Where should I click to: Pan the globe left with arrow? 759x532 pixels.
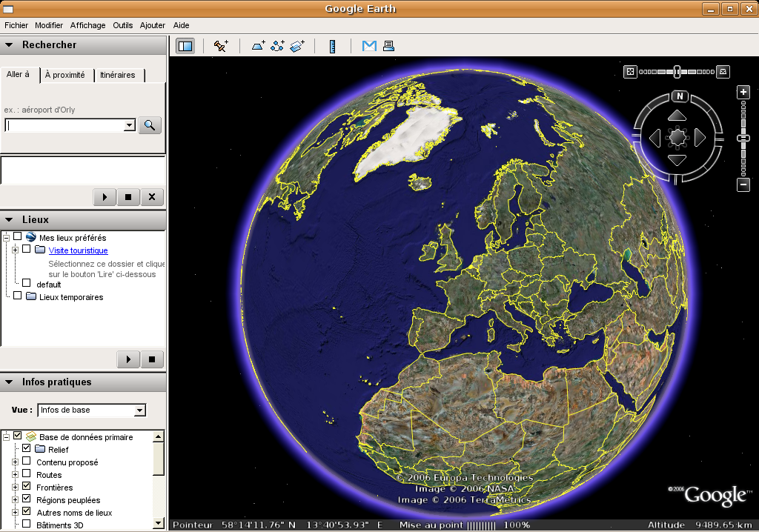[x=655, y=138]
